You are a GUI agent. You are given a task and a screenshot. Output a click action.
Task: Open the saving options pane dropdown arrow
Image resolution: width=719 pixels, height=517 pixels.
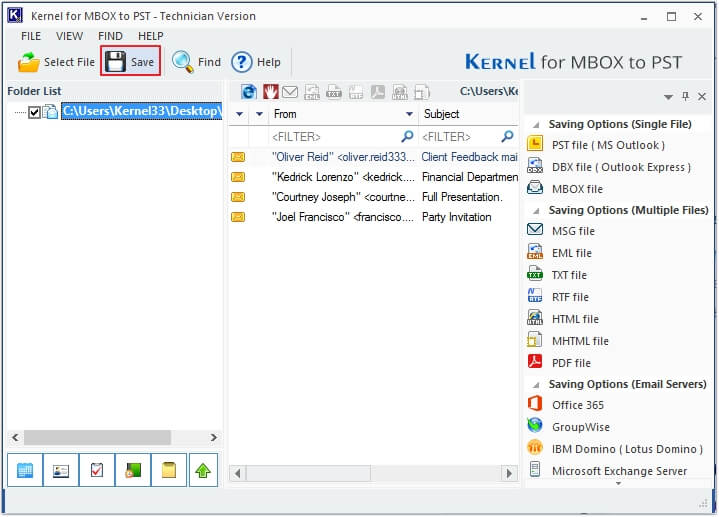coord(668,97)
